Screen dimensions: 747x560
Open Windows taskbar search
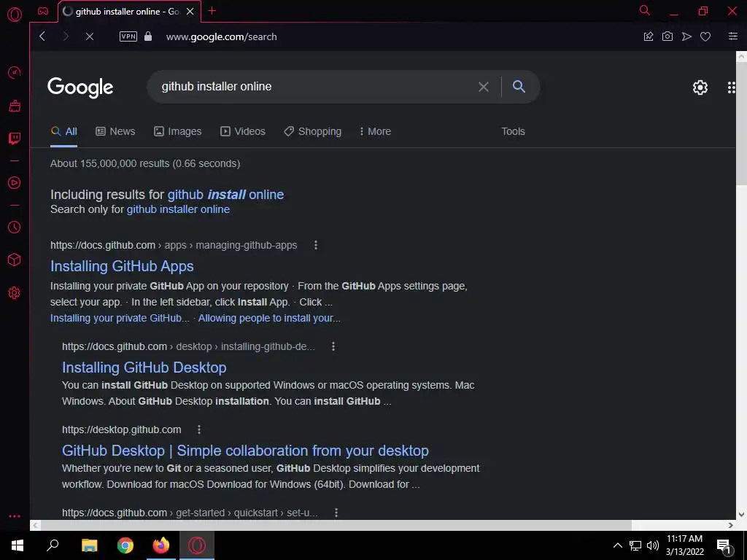point(53,545)
